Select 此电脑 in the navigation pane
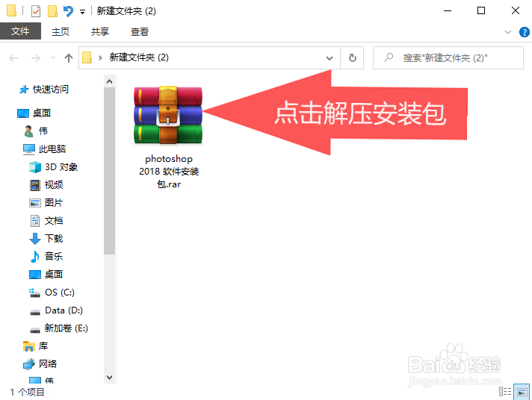Viewport: 532px width, 400px height. 52,149
